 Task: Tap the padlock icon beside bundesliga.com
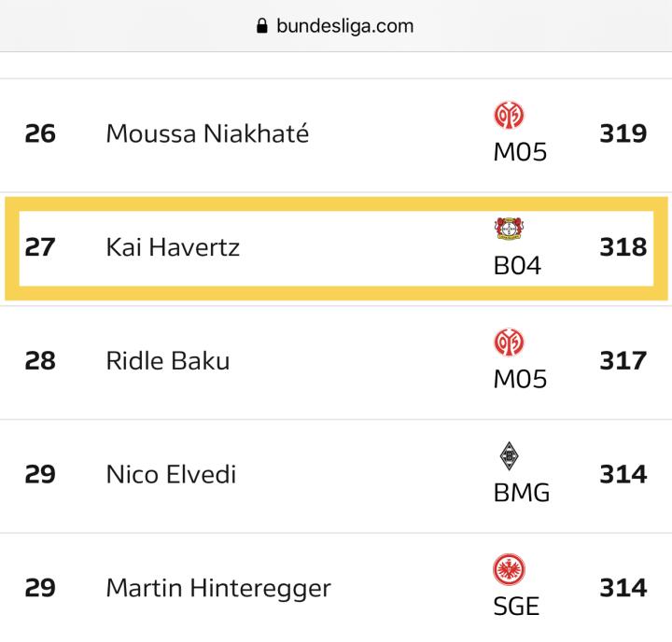click(x=261, y=26)
